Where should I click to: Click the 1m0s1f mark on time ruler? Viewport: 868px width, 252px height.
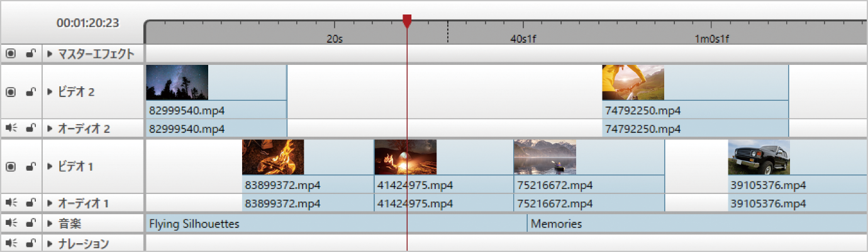pyautogui.click(x=712, y=38)
